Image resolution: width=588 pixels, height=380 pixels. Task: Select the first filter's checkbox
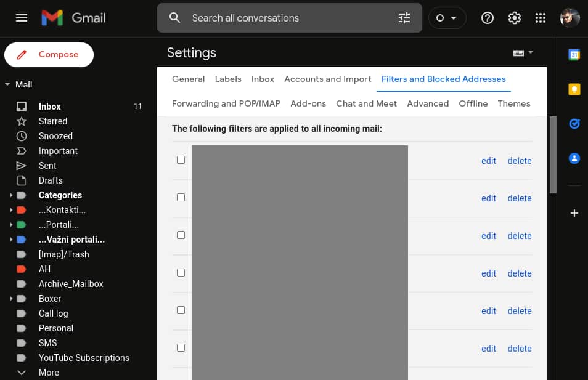pos(181,160)
